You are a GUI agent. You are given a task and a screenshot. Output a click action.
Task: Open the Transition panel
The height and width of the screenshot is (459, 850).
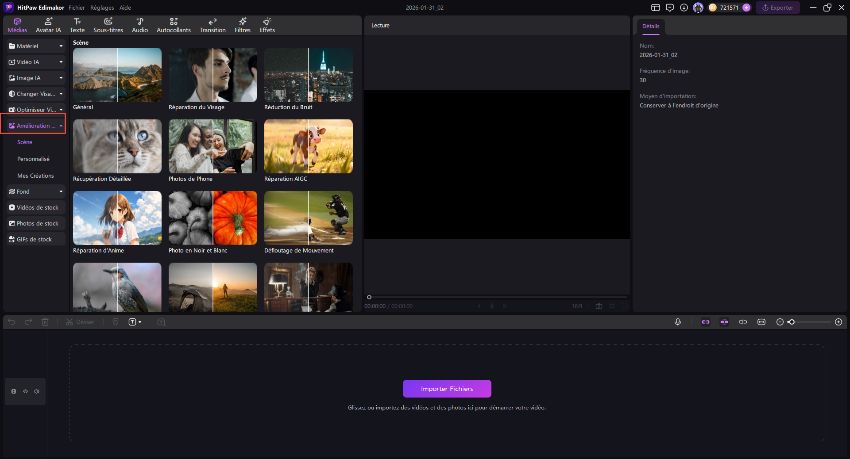pos(213,24)
